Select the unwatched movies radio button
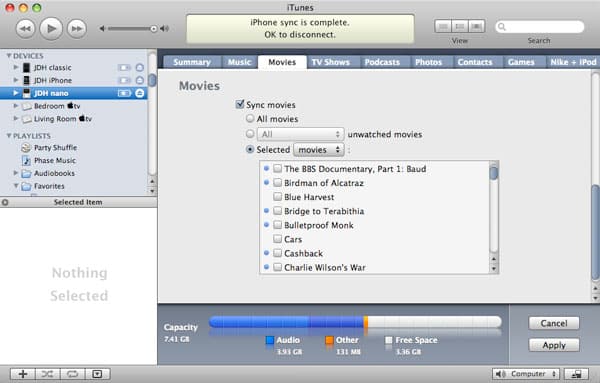 (x=250, y=134)
